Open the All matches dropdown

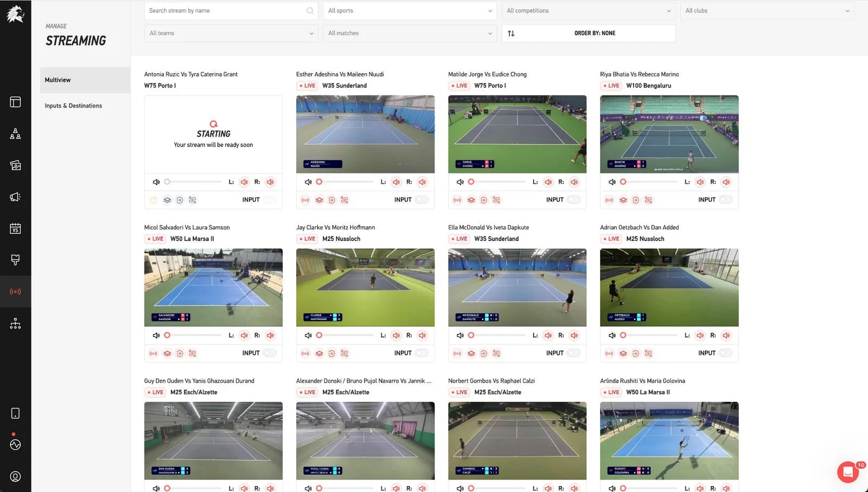(x=410, y=33)
